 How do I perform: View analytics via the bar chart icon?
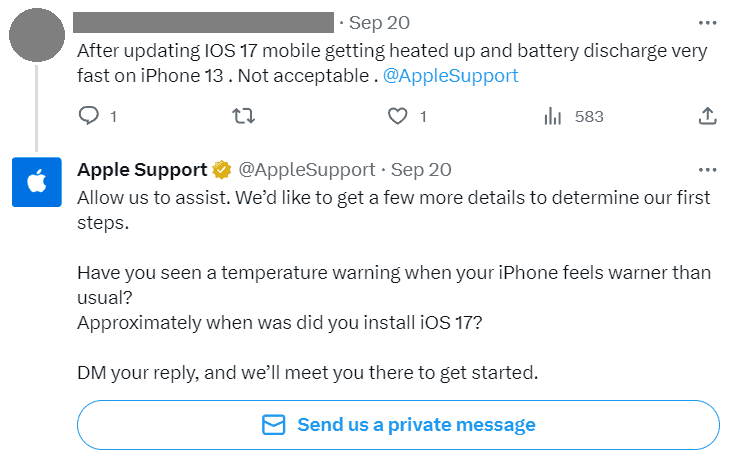click(x=552, y=116)
